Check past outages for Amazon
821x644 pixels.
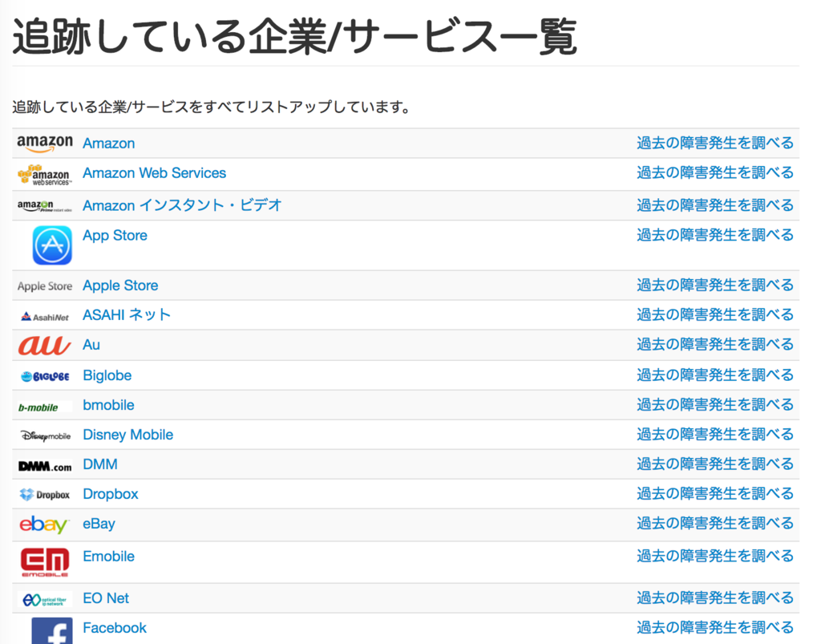pyautogui.click(x=715, y=143)
